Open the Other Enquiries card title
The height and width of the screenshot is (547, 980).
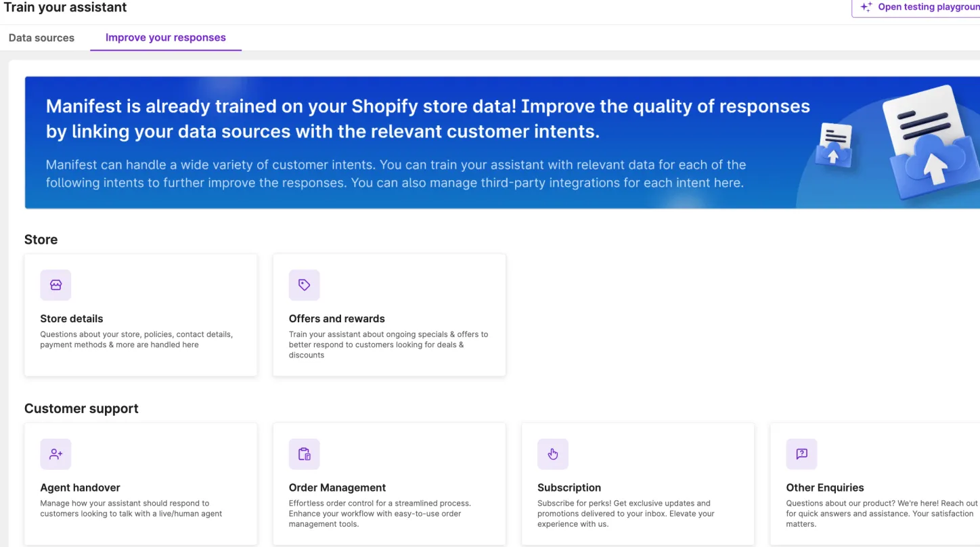pyautogui.click(x=825, y=487)
